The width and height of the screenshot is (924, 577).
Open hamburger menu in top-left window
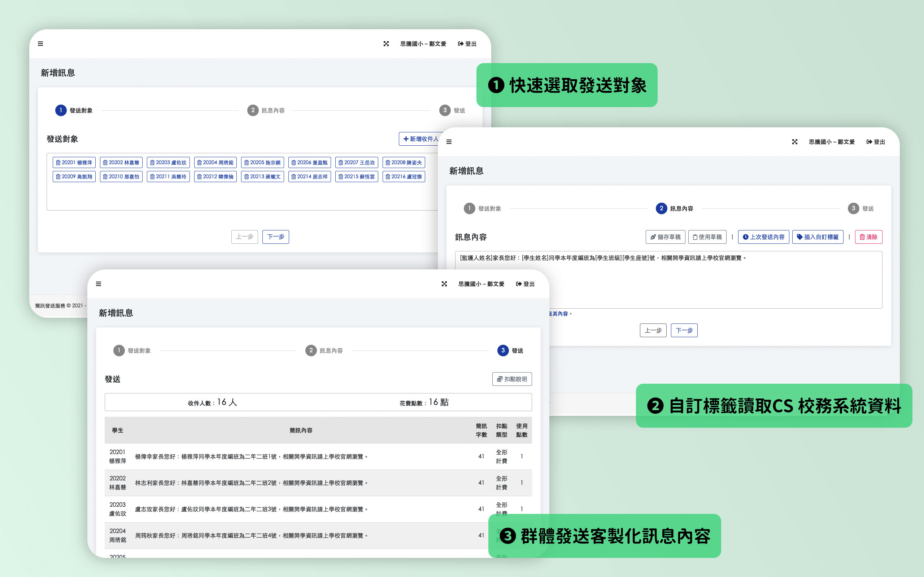pyautogui.click(x=40, y=44)
